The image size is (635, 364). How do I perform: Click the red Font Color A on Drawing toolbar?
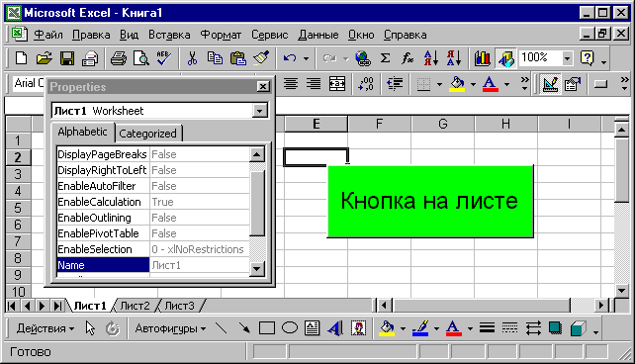click(454, 328)
